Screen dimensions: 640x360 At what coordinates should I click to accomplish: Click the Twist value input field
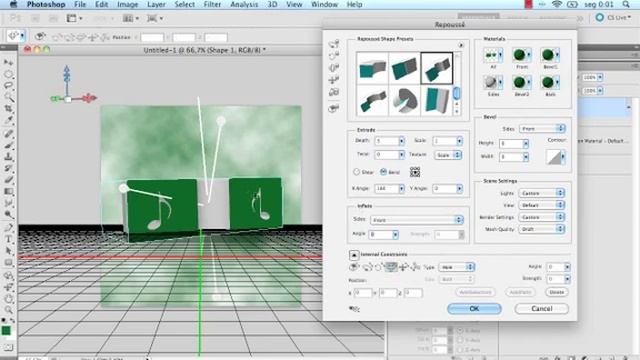(387, 155)
